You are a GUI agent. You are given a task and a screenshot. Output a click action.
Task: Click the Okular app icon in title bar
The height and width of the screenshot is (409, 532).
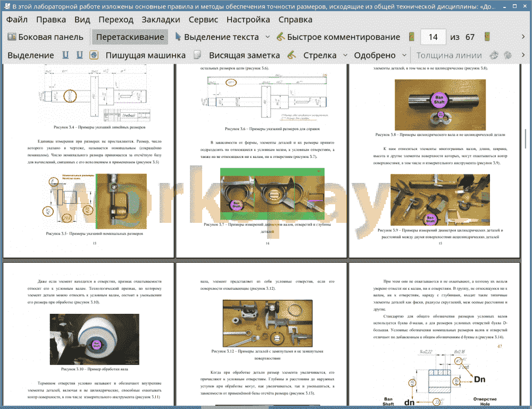(x=6, y=6)
